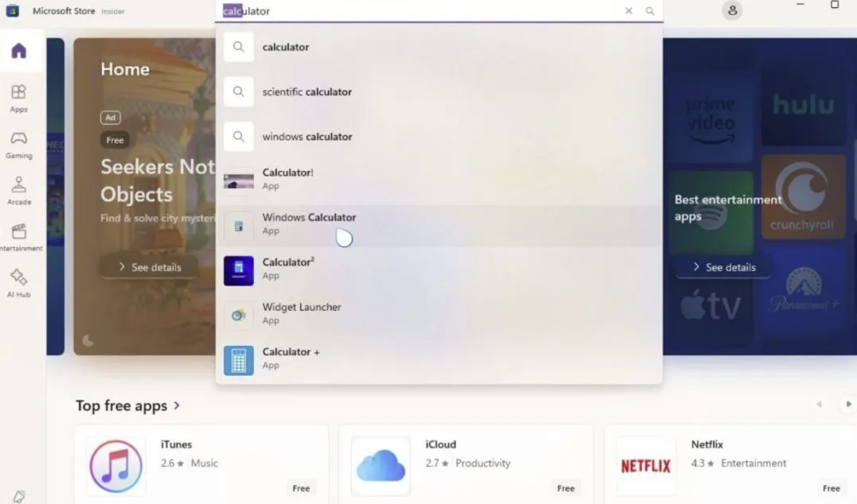Screen dimensions: 857x504
Task: Click the bottom sidebar notification icon
Action: click(19, 496)
